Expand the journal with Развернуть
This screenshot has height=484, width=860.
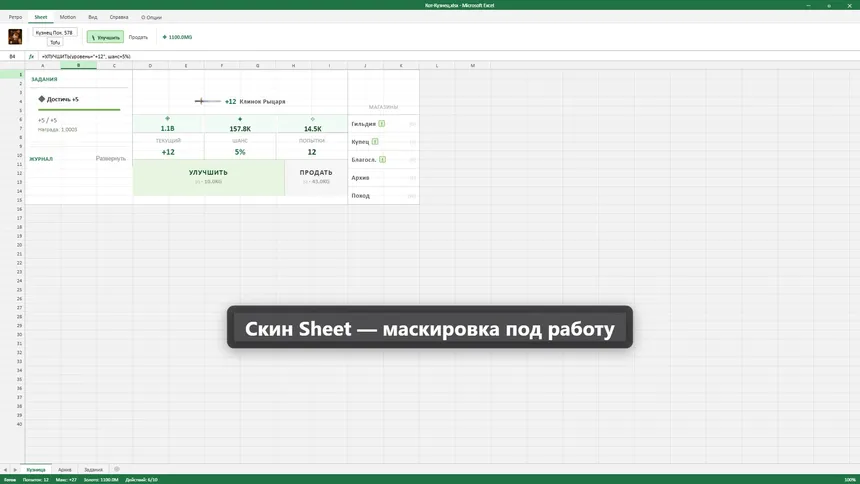click(111, 159)
